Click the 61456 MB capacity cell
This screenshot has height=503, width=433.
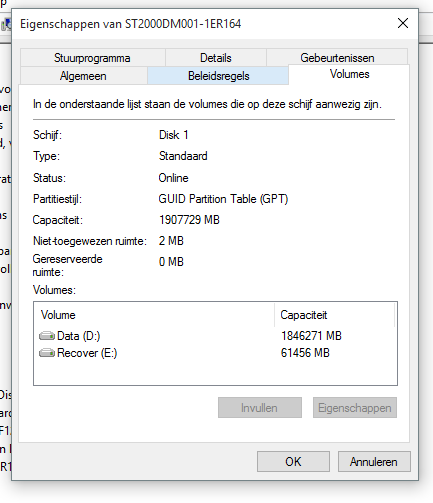click(x=305, y=353)
